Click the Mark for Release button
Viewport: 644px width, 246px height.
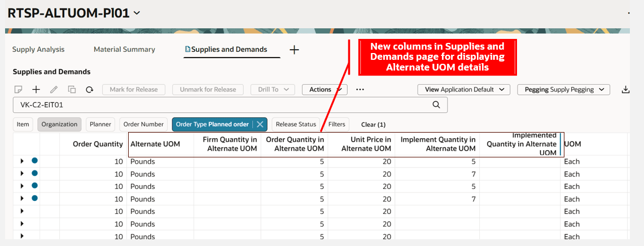click(x=133, y=90)
